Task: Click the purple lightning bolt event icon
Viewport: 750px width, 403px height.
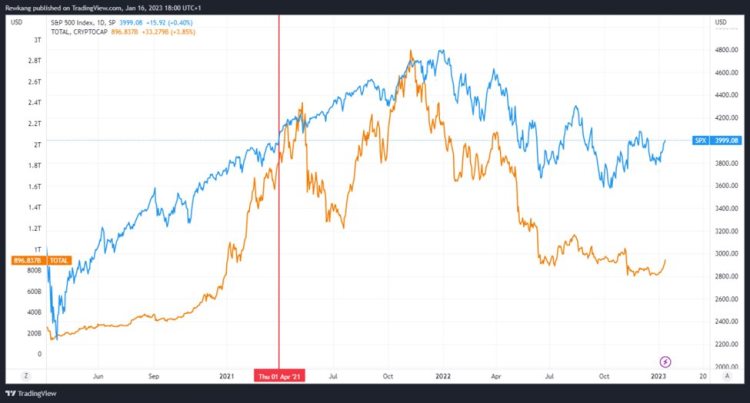Action: click(x=666, y=361)
